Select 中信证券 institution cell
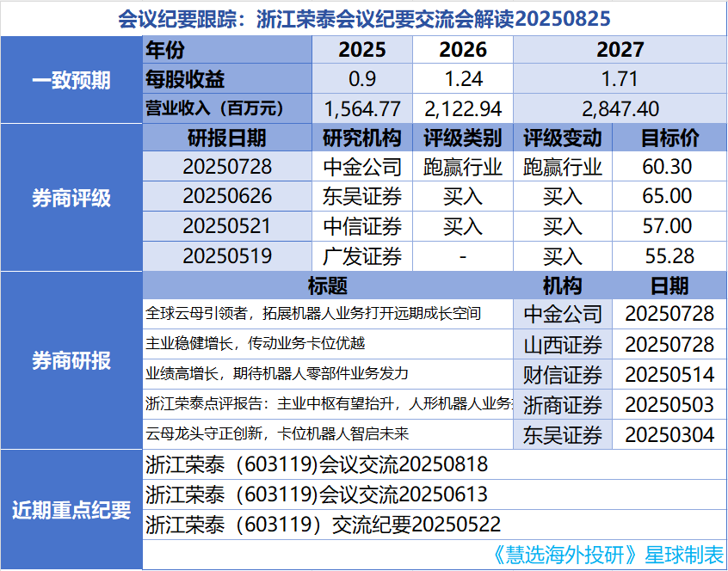The width and height of the screenshot is (728, 571). 362,226
